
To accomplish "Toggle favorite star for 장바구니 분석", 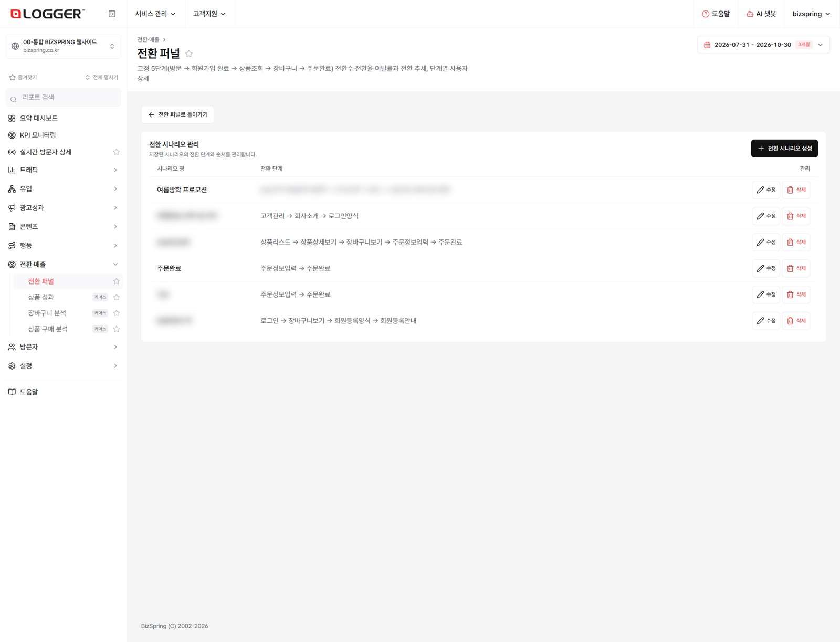I will (117, 313).
